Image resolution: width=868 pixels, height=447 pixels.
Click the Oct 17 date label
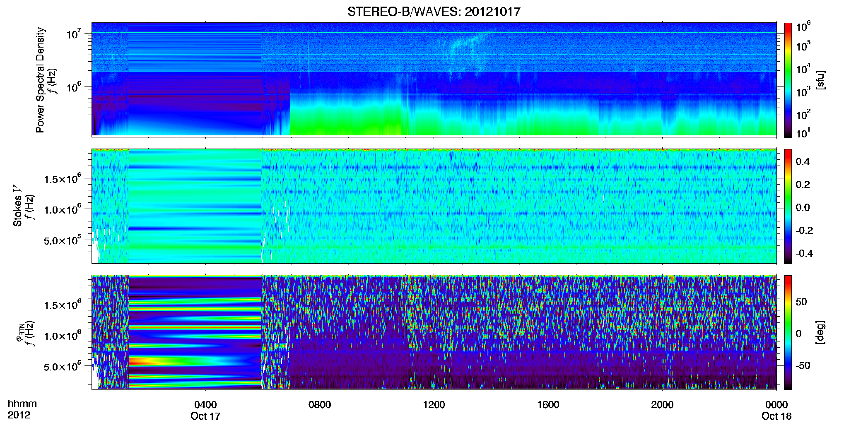(x=205, y=416)
